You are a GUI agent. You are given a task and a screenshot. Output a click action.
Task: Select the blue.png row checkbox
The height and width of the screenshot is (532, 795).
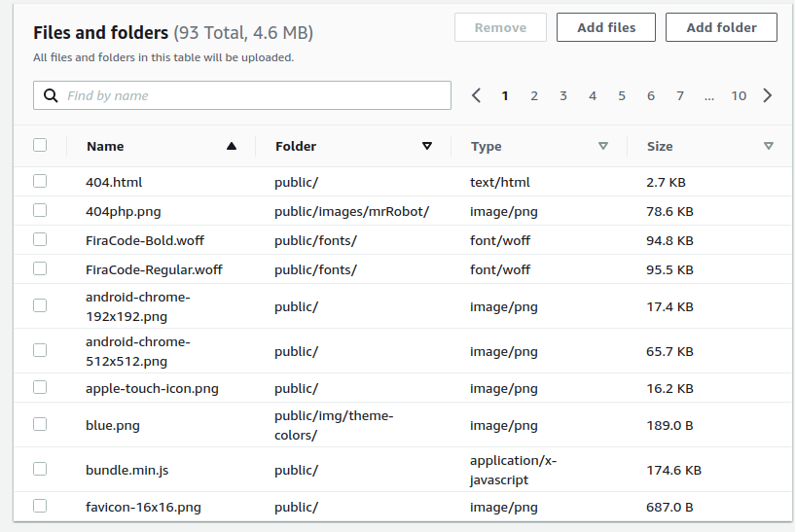pyautogui.click(x=40, y=424)
